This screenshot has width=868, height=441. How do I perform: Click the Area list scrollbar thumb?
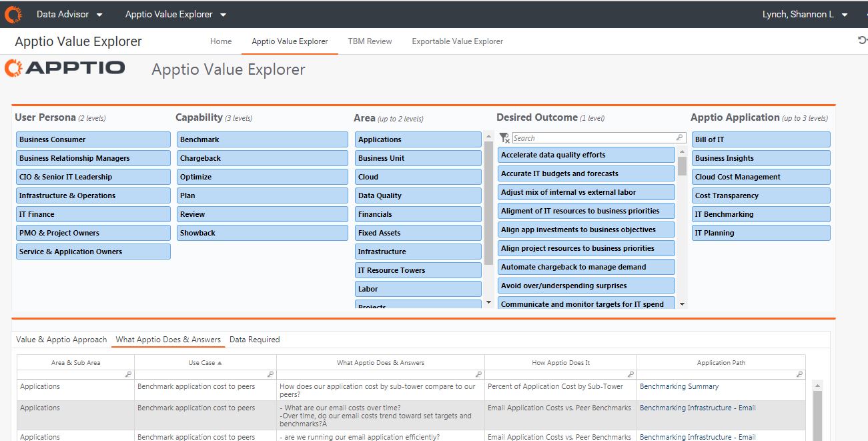tap(488, 203)
